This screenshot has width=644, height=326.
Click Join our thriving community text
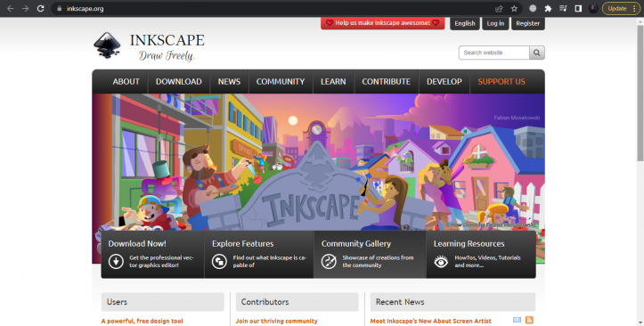click(276, 321)
